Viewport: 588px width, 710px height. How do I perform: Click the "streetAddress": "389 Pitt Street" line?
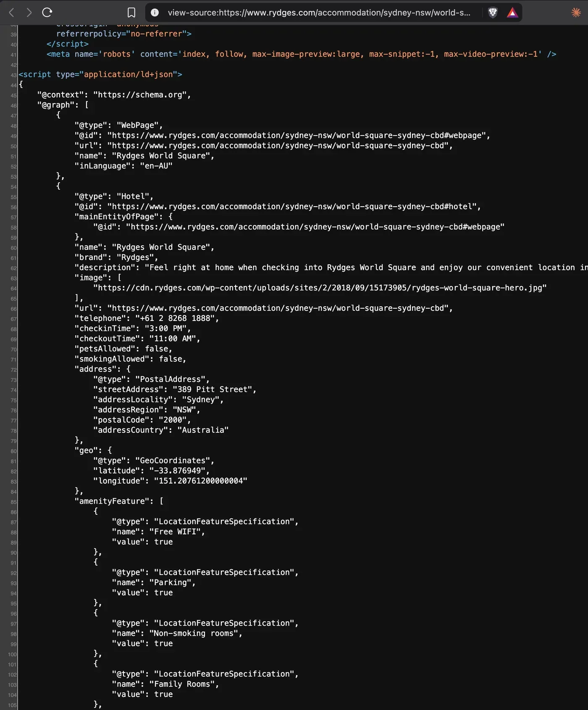[175, 389]
